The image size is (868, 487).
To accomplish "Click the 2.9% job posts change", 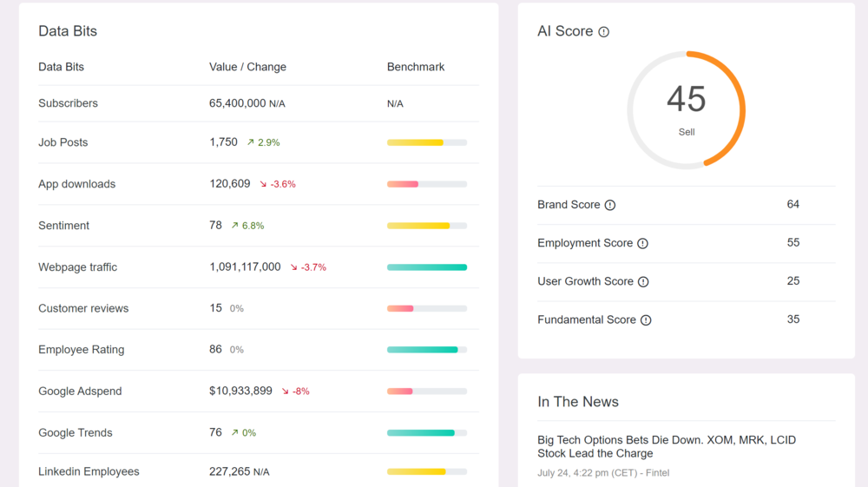I will coord(269,142).
